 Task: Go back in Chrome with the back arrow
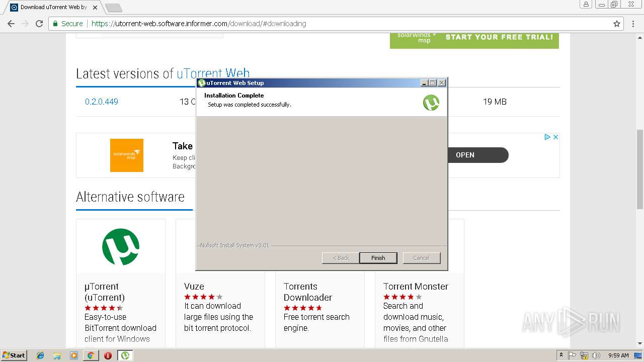(11, 24)
